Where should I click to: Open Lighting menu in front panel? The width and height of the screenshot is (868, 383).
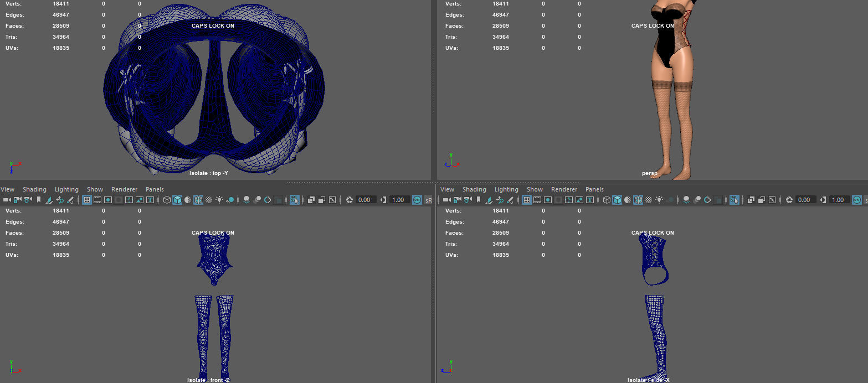pyautogui.click(x=66, y=189)
